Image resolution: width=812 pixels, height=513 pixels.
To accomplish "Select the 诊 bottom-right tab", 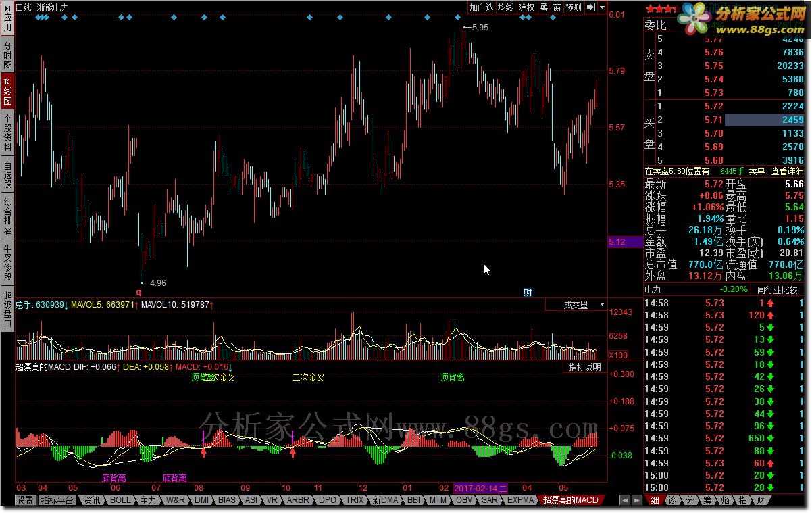I will click(x=672, y=500).
